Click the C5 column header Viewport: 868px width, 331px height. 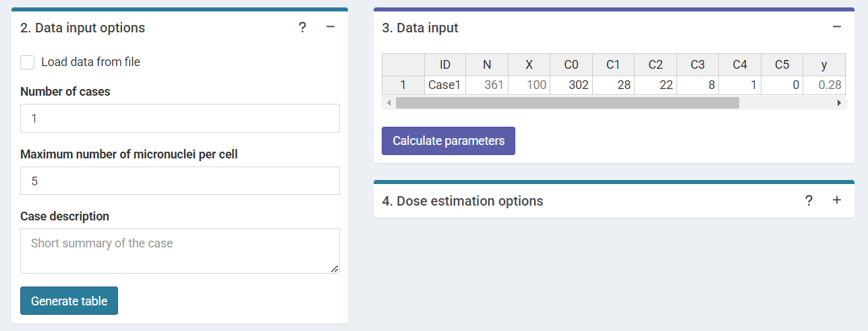tap(782, 65)
